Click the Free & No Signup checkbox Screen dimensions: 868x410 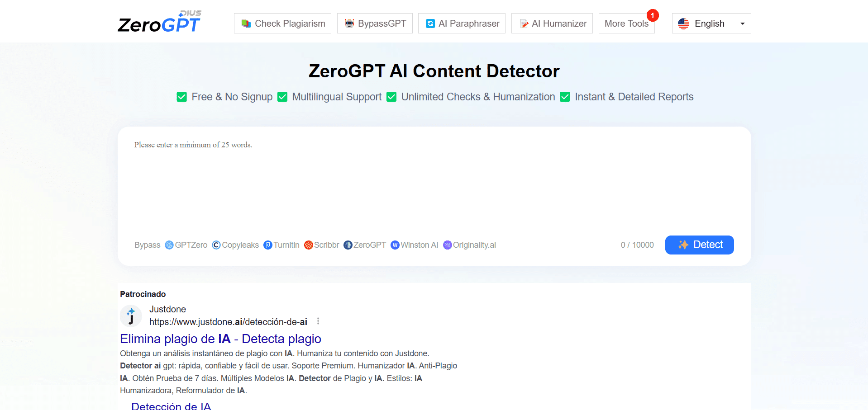pyautogui.click(x=181, y=97)
